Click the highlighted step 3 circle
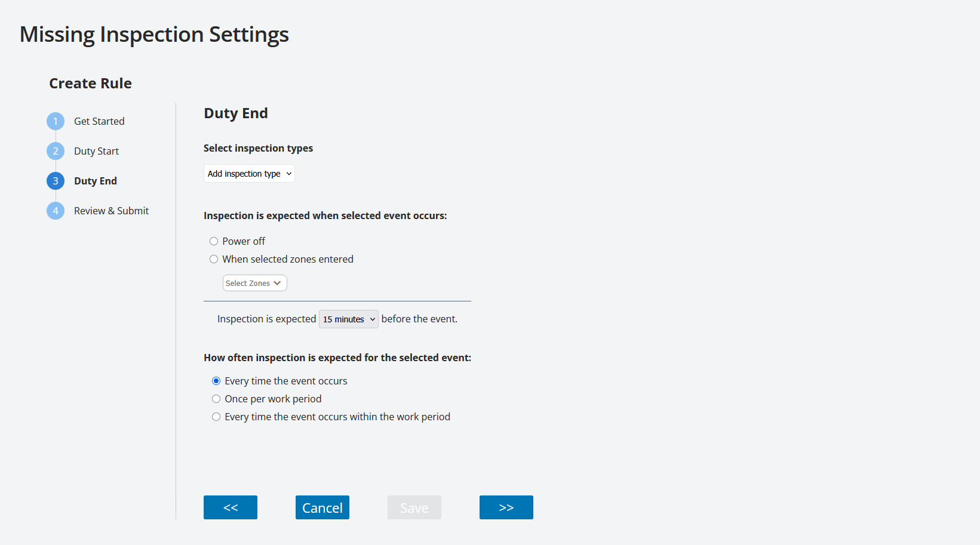This screenshot has height=545, width=980. coord(55,180)
